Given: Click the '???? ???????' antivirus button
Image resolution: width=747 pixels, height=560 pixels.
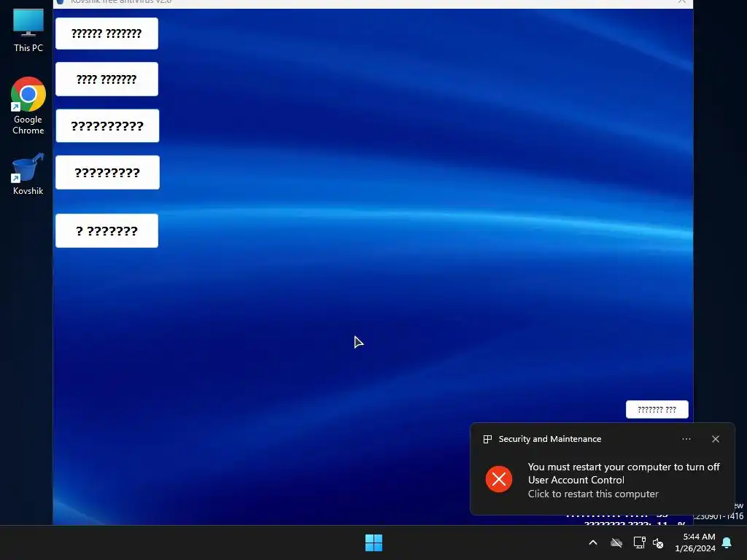Looking at the screenshot, I should [107, 79].
